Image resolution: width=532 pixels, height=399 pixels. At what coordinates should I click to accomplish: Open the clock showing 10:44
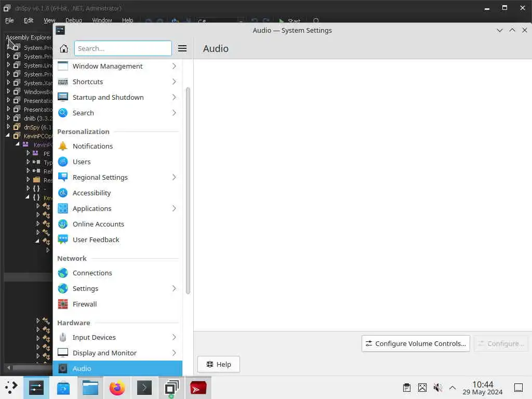tap(483, 388)
